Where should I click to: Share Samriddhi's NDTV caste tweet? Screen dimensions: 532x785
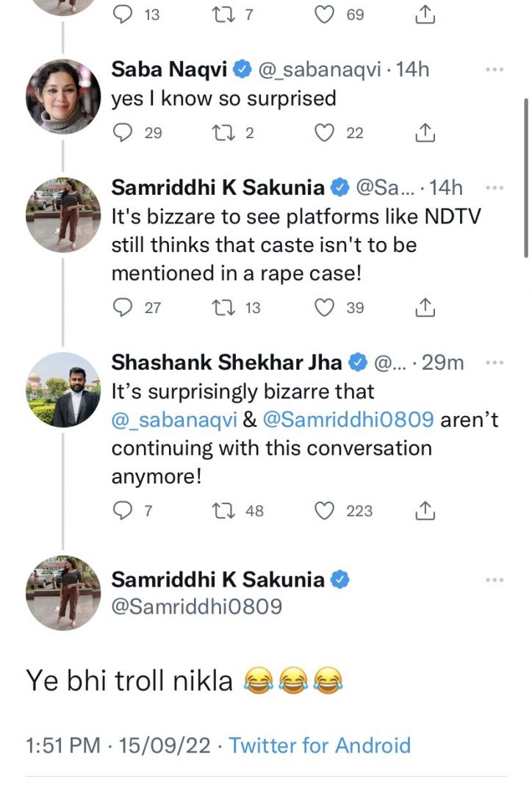click(x=425, y=307)
